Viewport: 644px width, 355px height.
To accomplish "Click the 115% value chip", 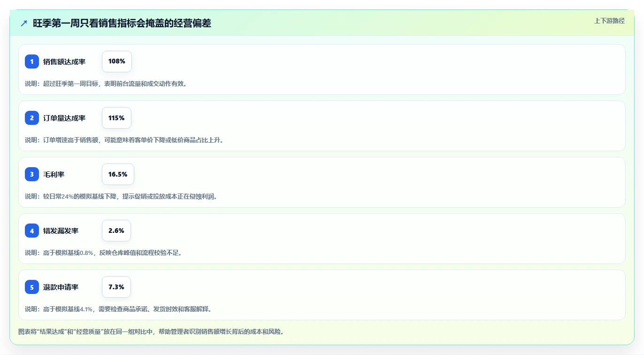I will (x=116, y=118).
